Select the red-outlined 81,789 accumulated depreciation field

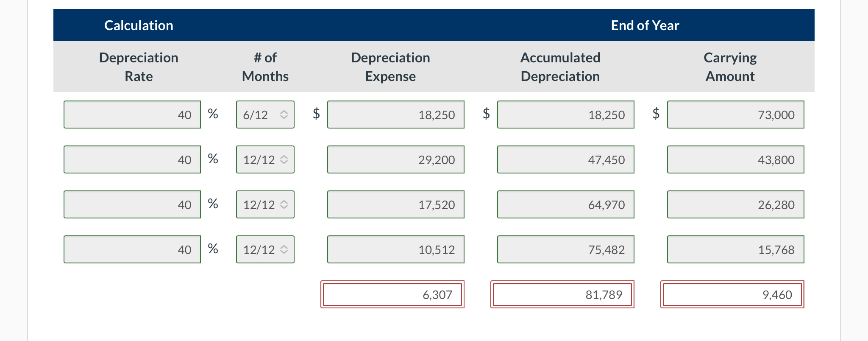point(562,294)
